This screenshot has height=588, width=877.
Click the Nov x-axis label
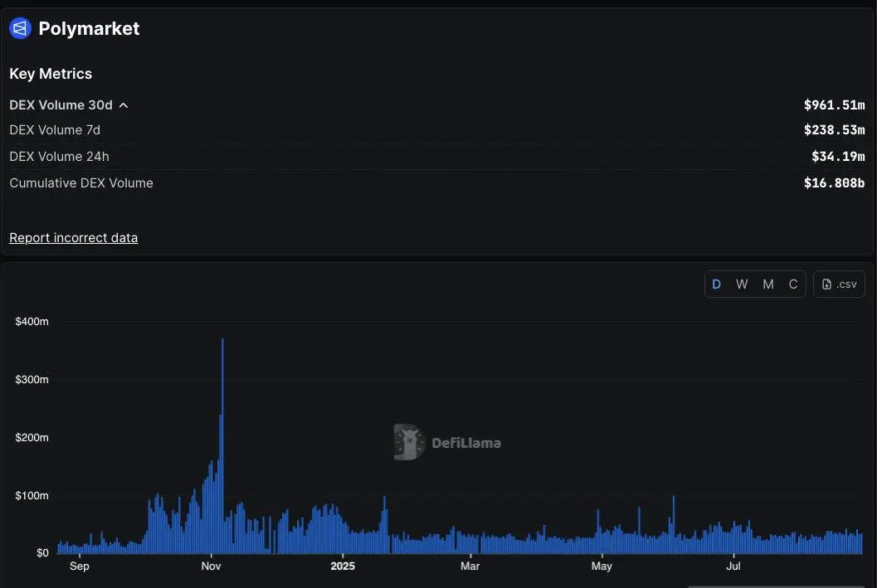[211, 566]
